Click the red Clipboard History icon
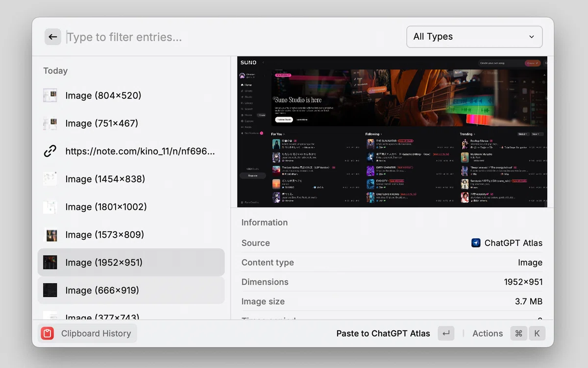The width and height of the screenshot is (588, 368). tap(48, 333)
